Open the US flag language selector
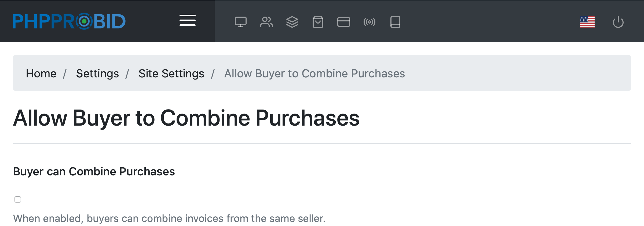The height and width of the screenshot is (226, 644). (x=587, y=22)
